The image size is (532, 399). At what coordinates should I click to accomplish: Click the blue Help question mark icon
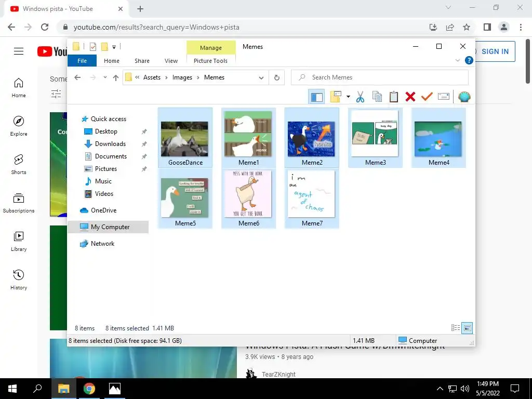point(469,60)
